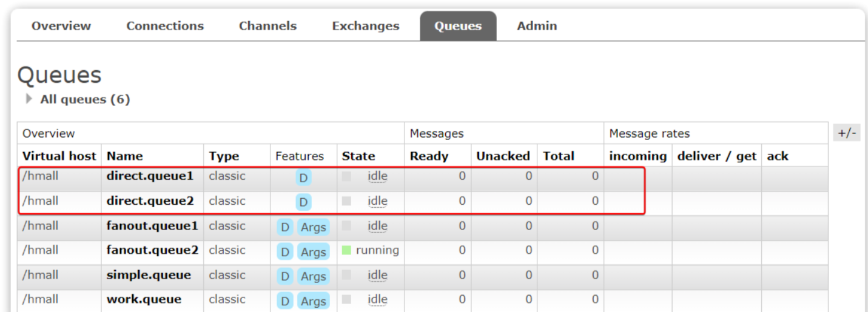This screenshot has width=868, height=312.
Task: Click the Args badge for fanout.queue1
Action: 313,227
